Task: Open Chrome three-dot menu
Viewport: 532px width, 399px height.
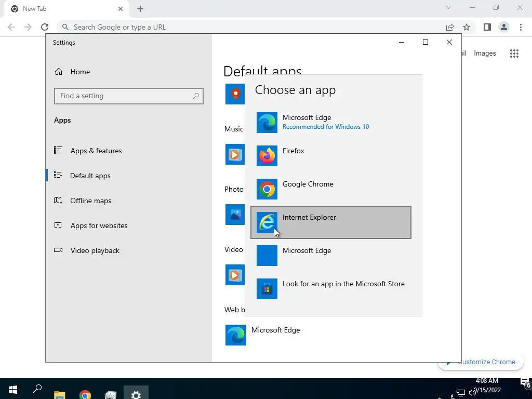Action: coord(521,27)
